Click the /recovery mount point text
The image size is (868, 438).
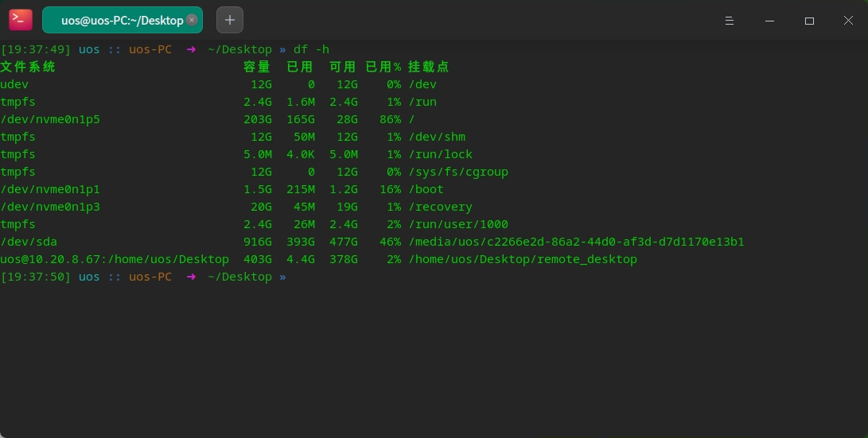[440, 207]
